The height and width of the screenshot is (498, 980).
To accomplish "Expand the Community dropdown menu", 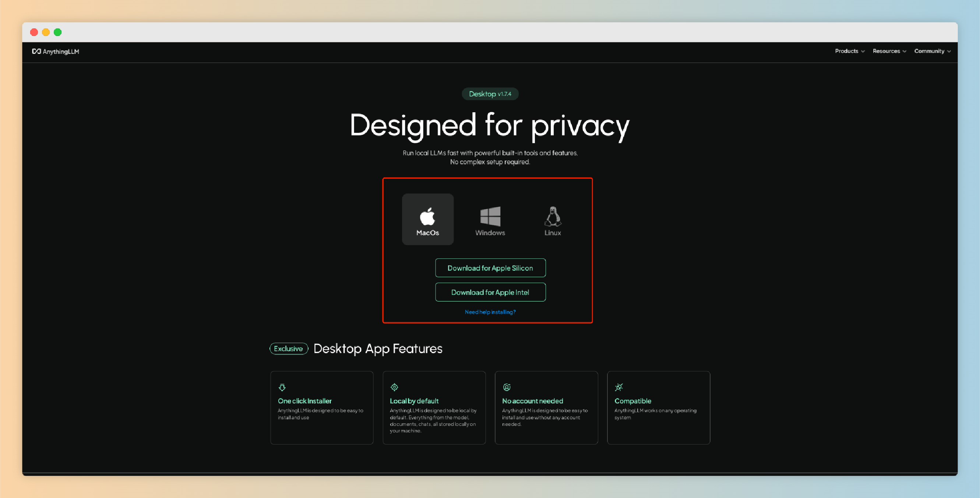I will pos(932,51).
